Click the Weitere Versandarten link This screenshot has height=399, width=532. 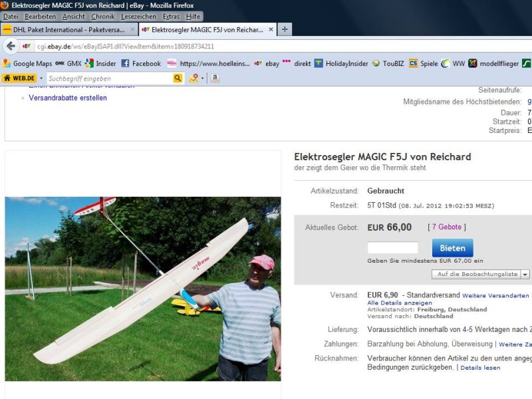click(x=495, y=295)
